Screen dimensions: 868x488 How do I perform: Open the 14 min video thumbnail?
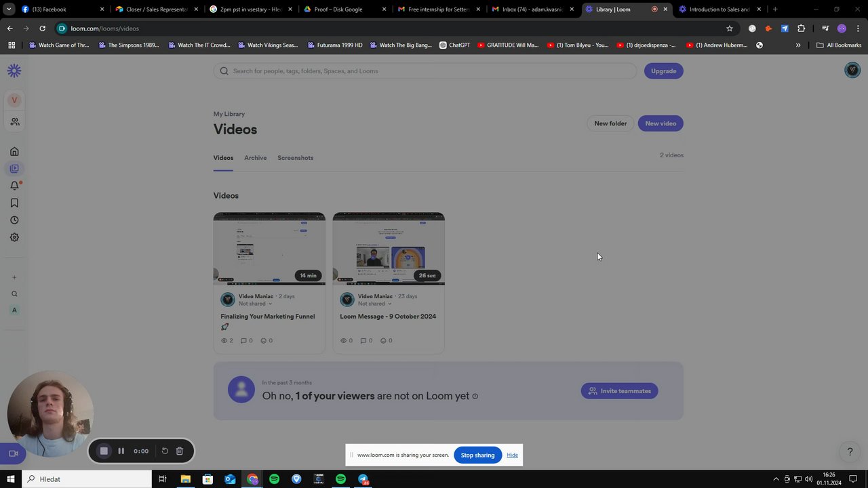[269, 249]
